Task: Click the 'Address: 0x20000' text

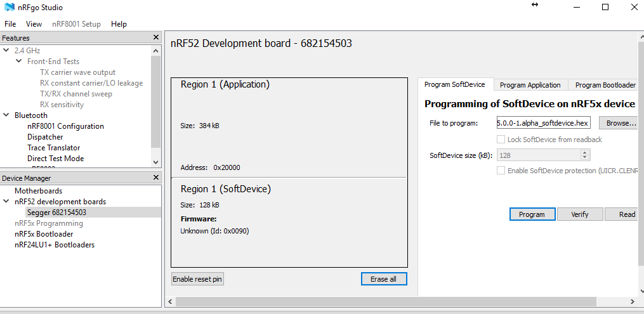Action: (x=210, y=167)
